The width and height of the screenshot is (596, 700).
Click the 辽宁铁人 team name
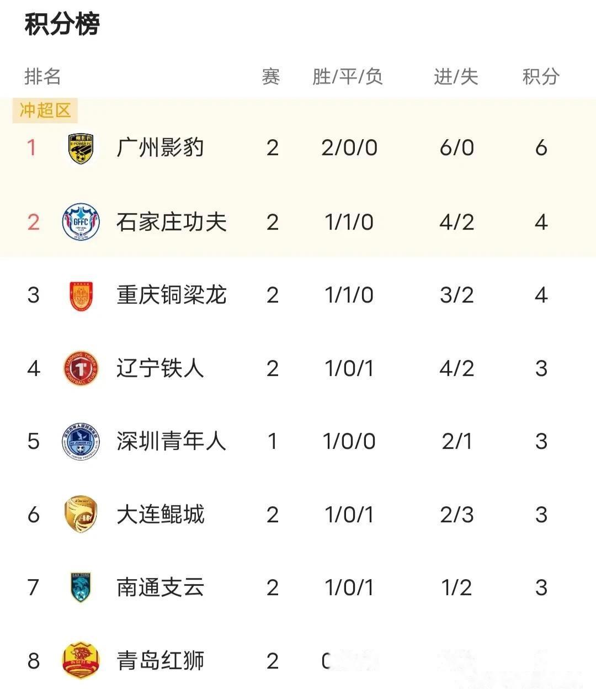(x=160, y=368)
